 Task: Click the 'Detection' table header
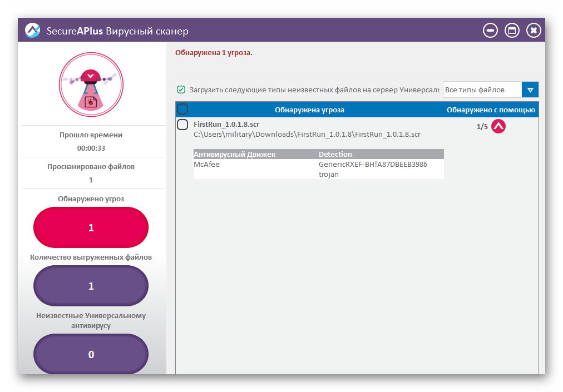tap(335, 155)
